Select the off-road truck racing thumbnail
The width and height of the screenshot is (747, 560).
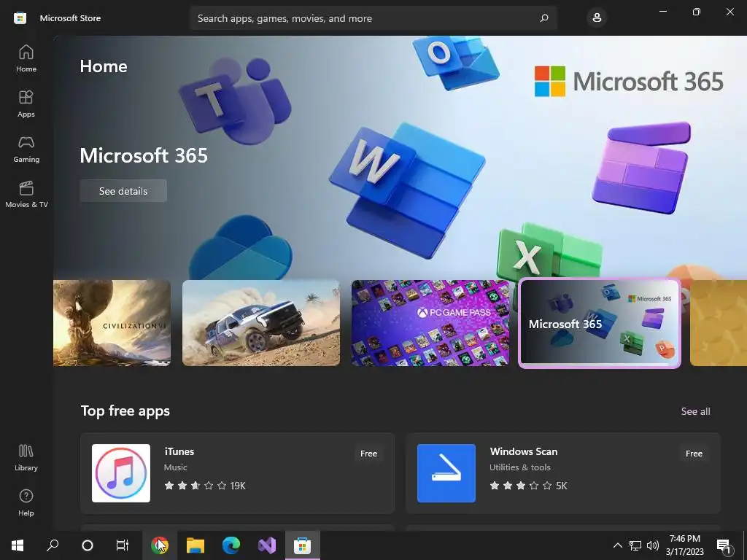(x=261, y=323)
